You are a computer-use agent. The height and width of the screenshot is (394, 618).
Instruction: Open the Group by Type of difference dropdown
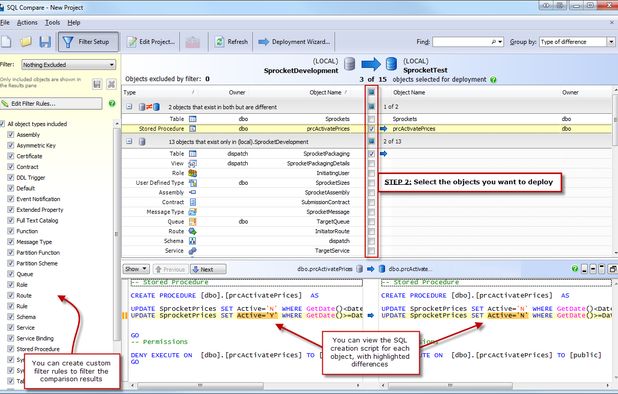coord(577,42)
